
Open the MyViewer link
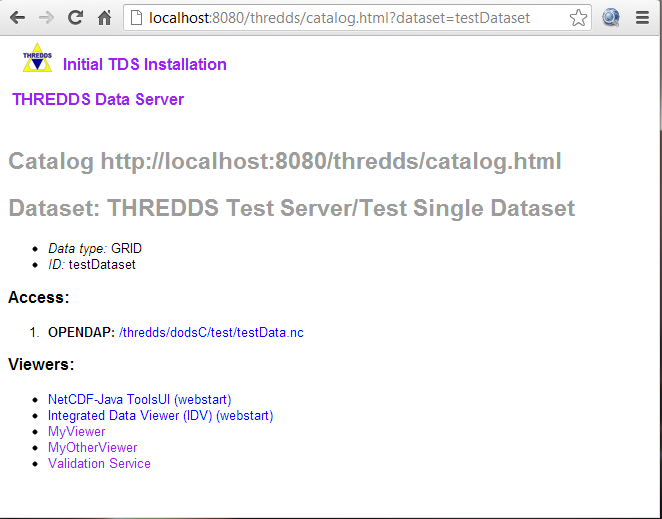pyautogui.click(x=76, y=432)
